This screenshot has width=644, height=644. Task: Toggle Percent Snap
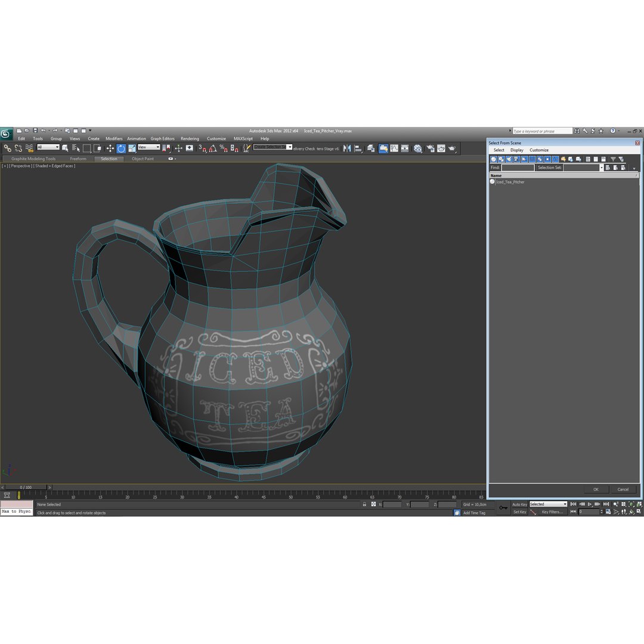[224, 148]
